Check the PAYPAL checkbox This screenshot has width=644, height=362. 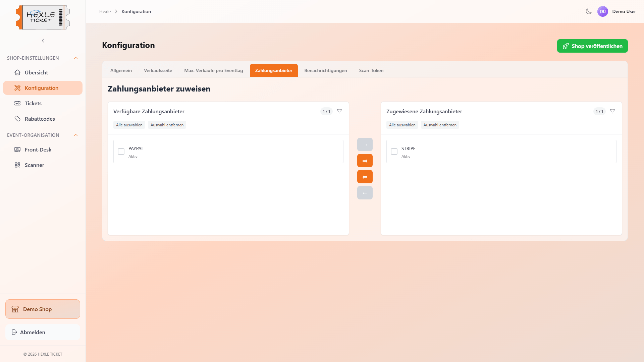tap(121, 152)
